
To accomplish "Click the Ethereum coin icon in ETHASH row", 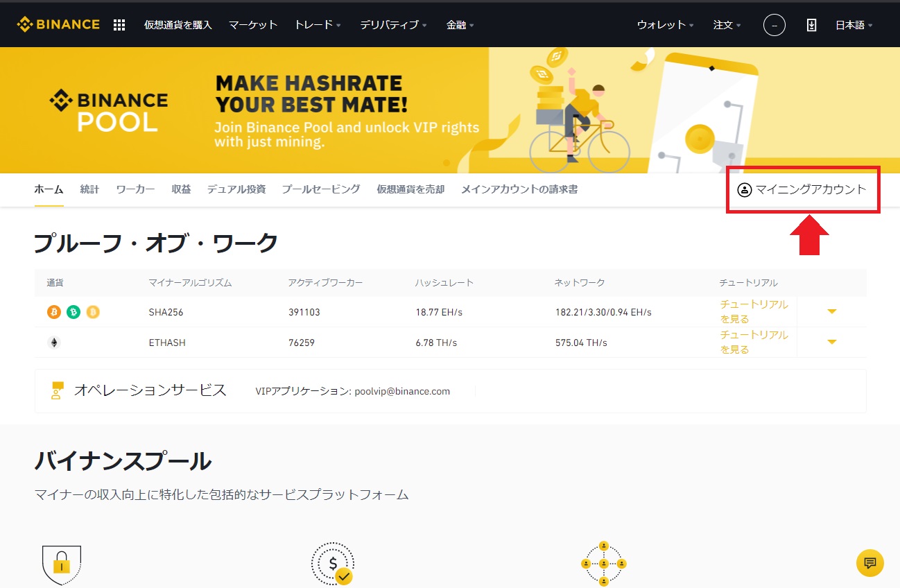I will [x=54, y=343].
